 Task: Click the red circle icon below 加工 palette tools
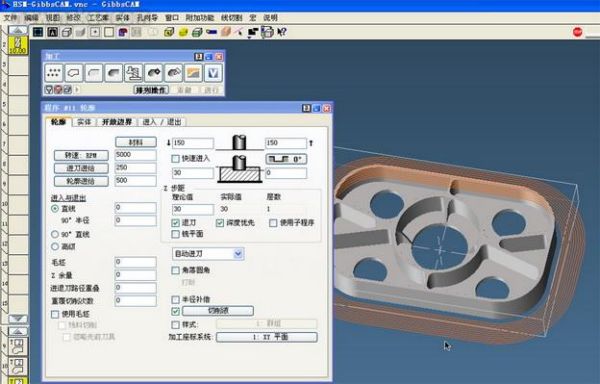pyautogui.click(x=58, y=90)
